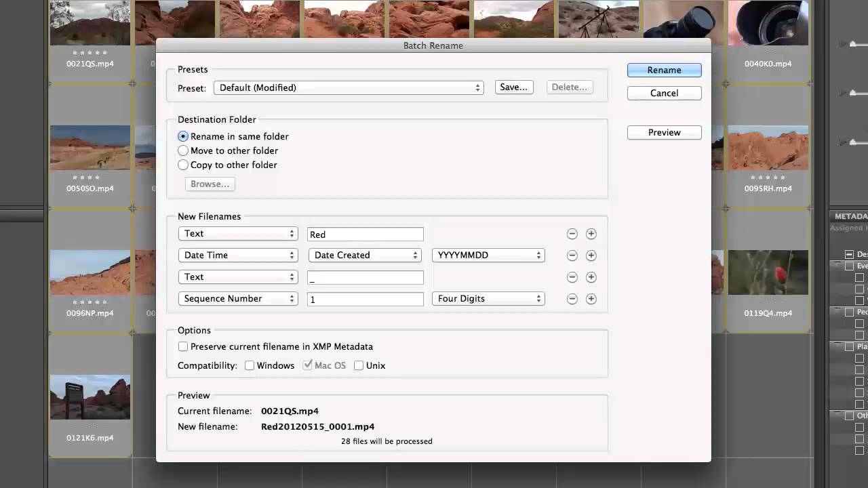Remove the Sequence Number row with minus
868x488 pixels.
pyautogui.click(x=572, y=299)
